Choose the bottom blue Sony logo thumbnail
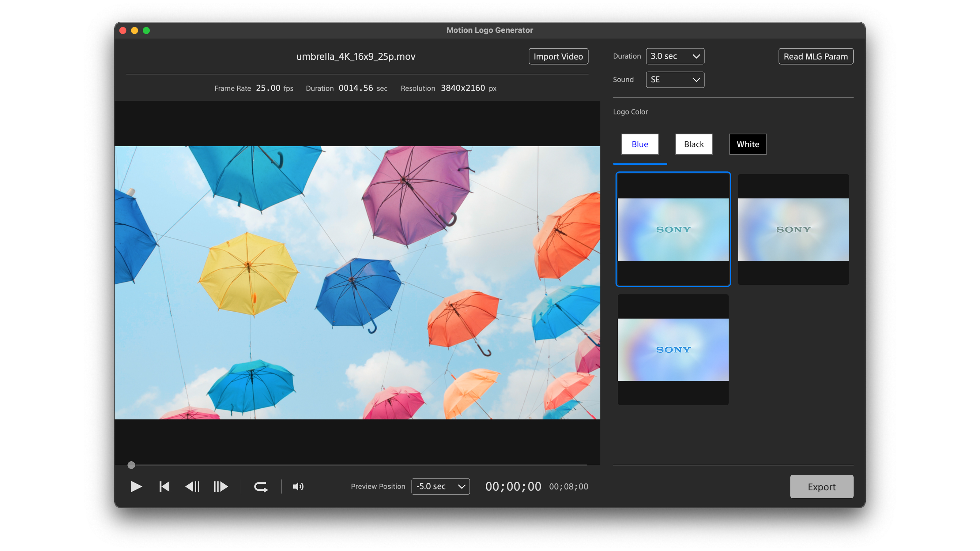This screenshot has width=980, height=551. 673,350
